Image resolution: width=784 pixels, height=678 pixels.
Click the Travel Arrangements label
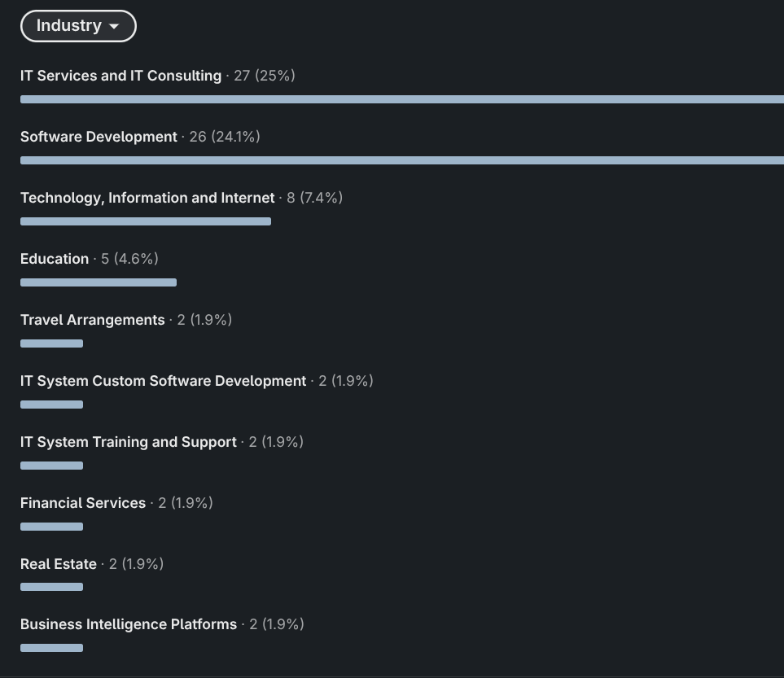click(x=92, y=320)
